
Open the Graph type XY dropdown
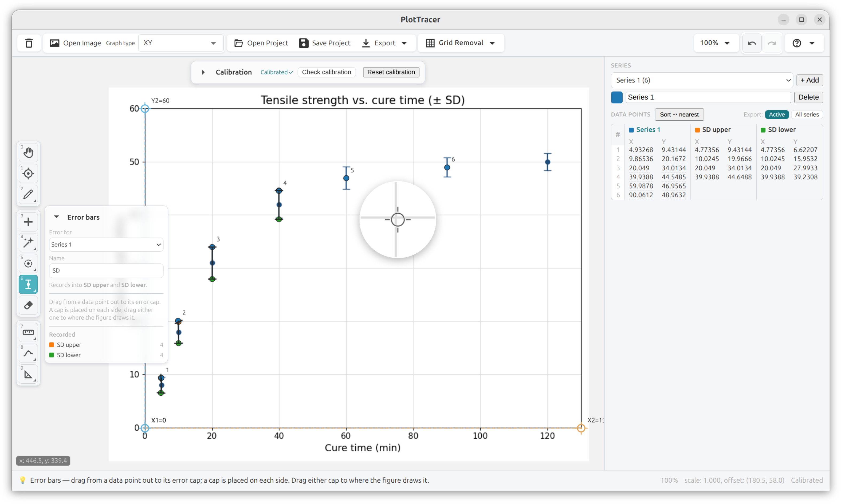pyautogui.click(x=180, y=43)
